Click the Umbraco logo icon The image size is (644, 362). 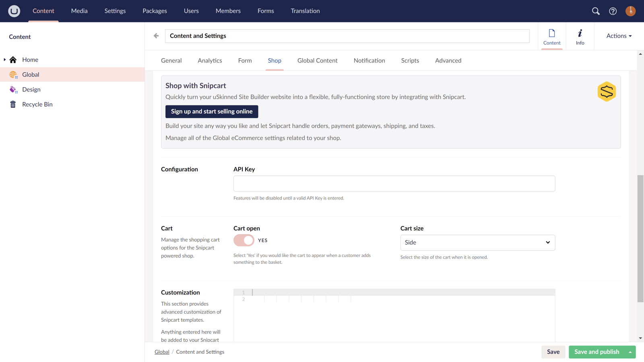(14, 11)
